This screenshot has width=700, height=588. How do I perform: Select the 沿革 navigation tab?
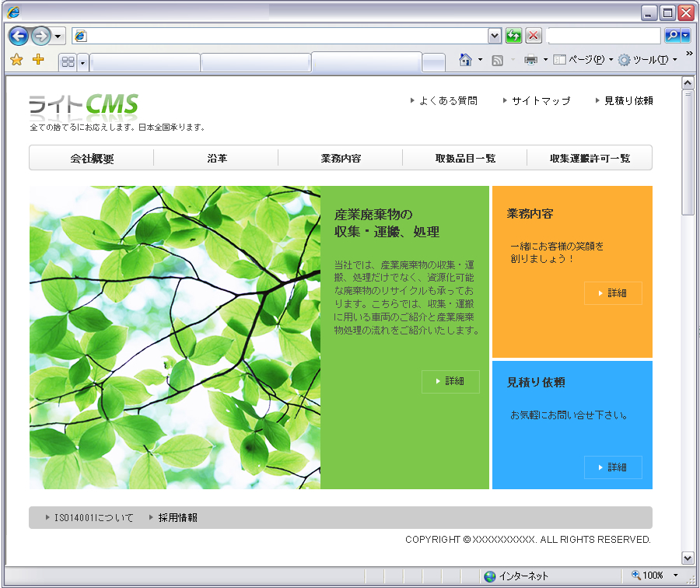(x=216, y=158)
